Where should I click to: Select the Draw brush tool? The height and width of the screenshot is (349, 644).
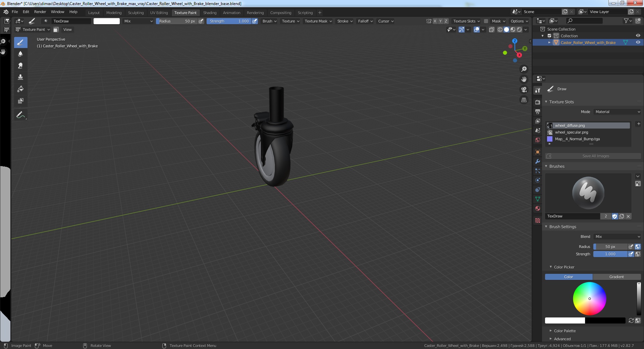click(20, 42)
